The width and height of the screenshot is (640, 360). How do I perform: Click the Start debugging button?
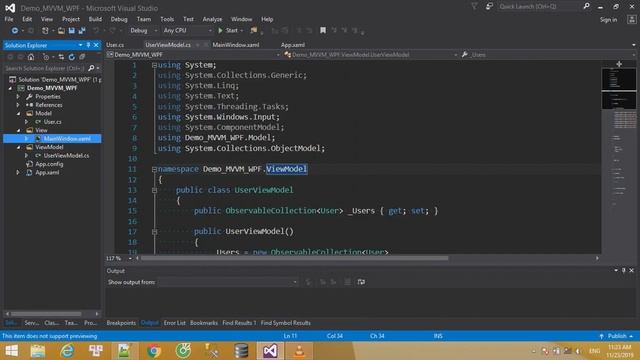(x=230, y=31)
